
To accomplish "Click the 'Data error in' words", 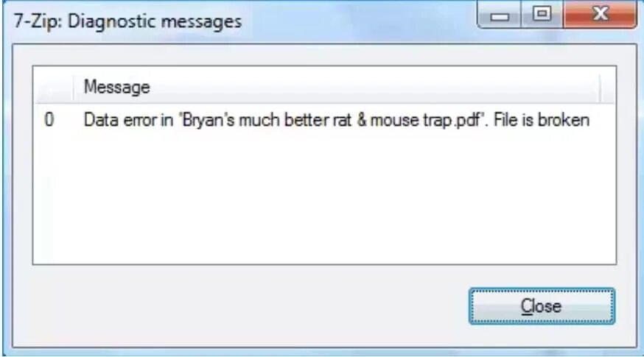I will pos(128,120).
